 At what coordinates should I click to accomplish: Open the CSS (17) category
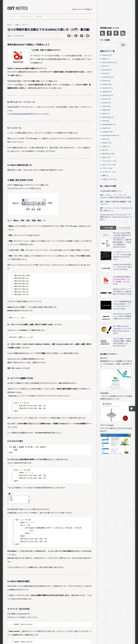[x=105, y=66]
